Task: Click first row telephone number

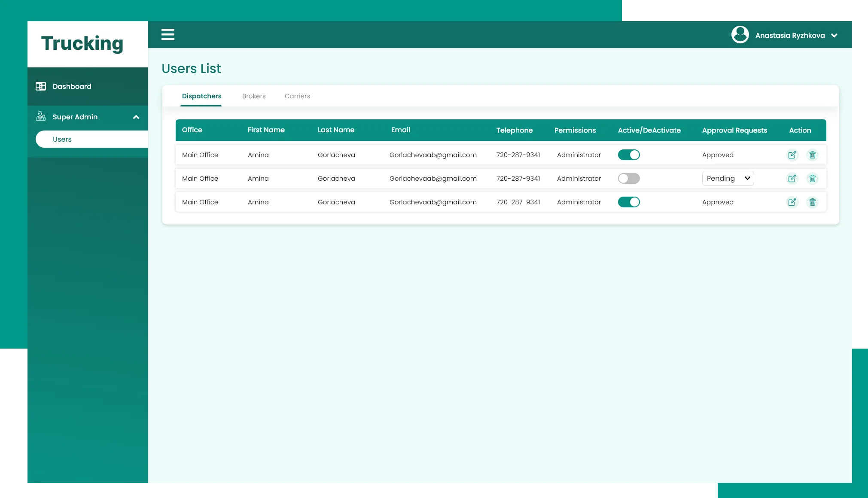Action: click(518, 155)
